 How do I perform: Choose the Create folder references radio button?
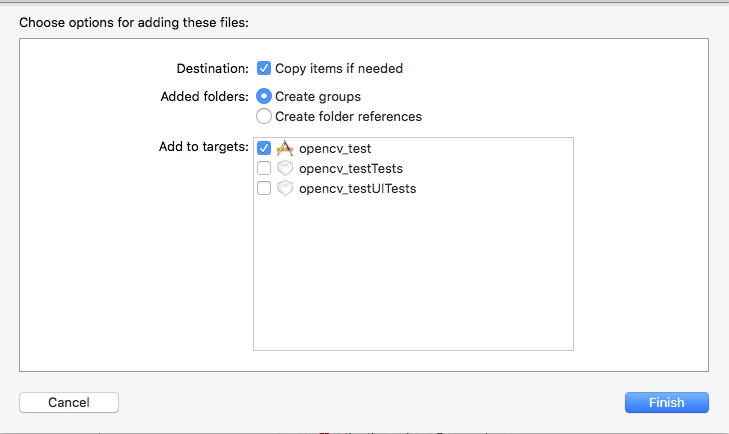[264, 116]
